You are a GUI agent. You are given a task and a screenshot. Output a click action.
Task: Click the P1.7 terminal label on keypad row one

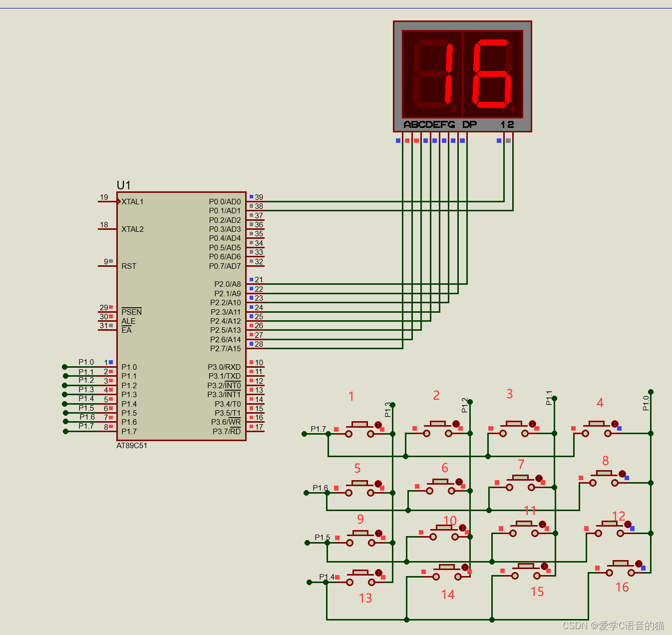(x=319, y=429)
